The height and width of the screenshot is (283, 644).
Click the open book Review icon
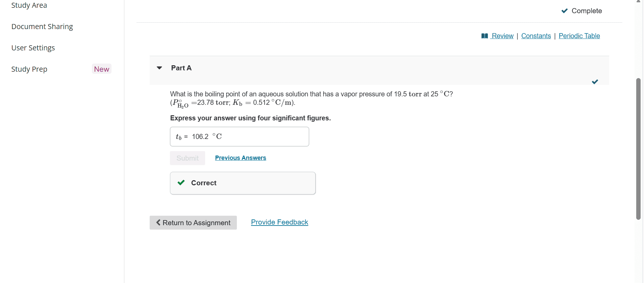485,36
